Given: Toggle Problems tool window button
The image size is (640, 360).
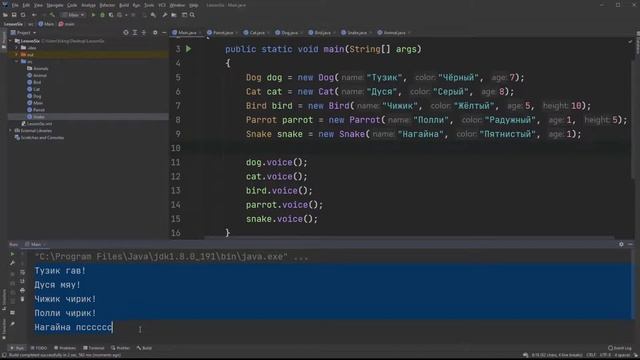Looking at the screenshot, I should pos(65,348).
